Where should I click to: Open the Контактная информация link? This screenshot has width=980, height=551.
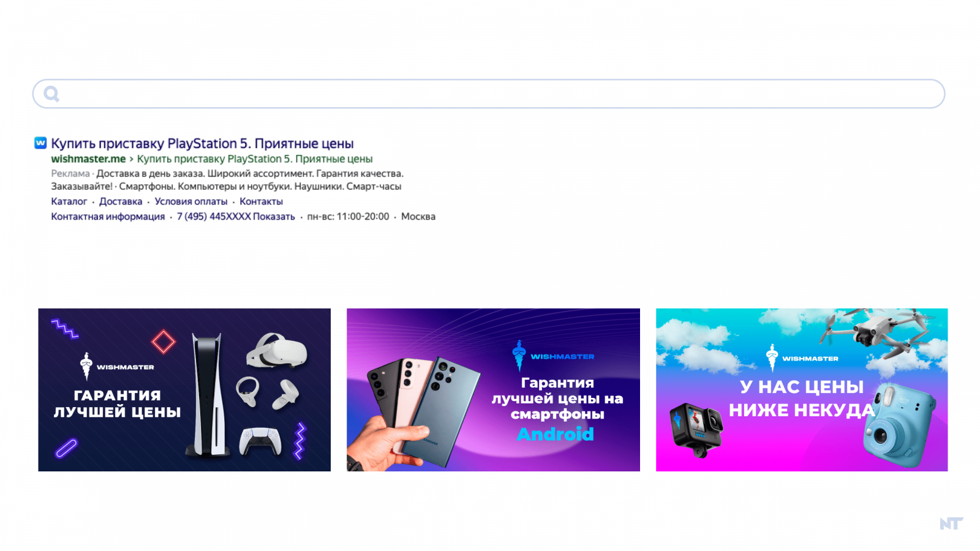tap(108, 217)
